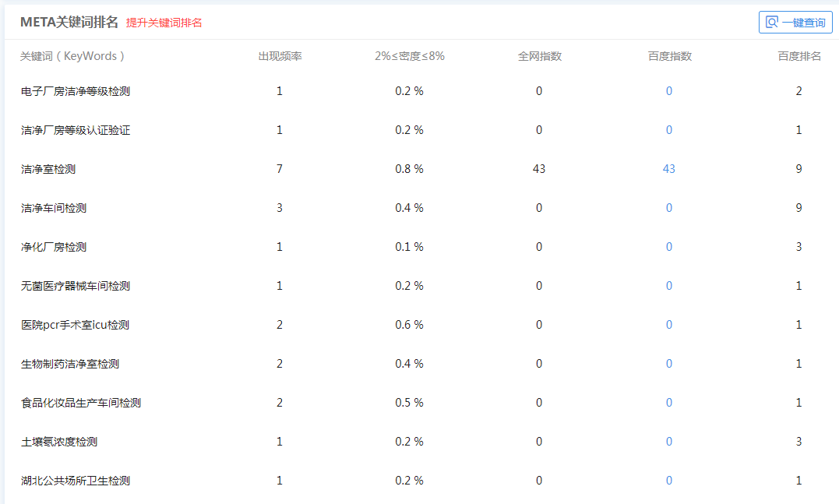Click Baidu rank 2 for 电子厂房洁净等级检测
Image resolution: width=839 pixels, height=504 pixels.
click(798, 91)
